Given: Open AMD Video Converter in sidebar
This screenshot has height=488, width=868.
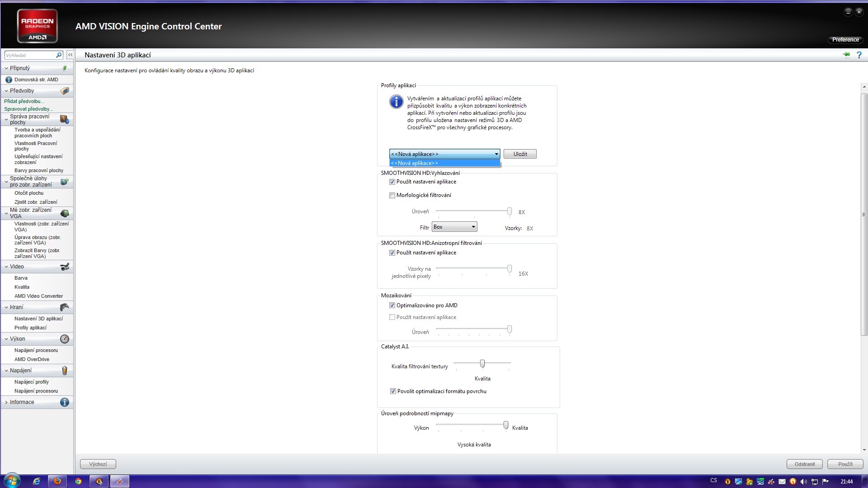Looking at the screenshot, I should [38, 296].
